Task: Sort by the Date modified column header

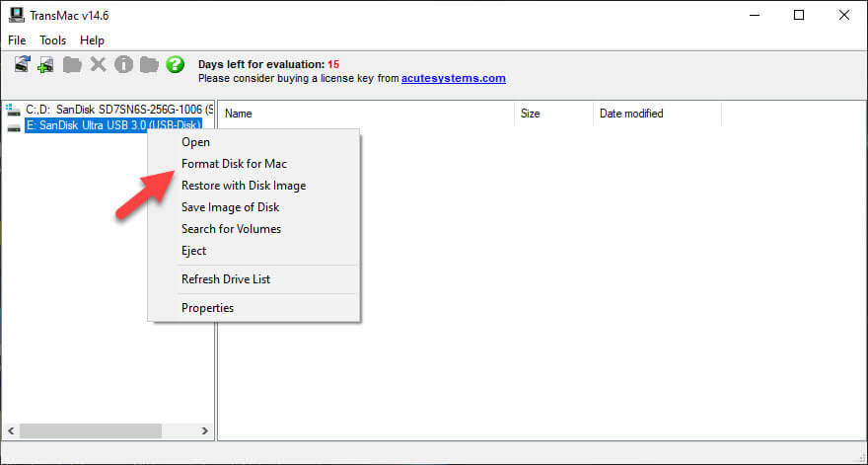Action: (x=630, y=114)
